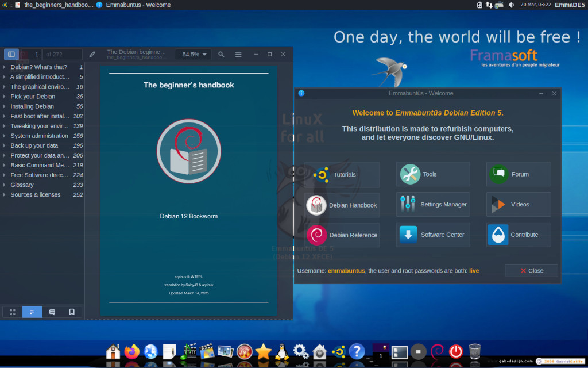Click the battery icon in top panel

click(x=479, y=5)
